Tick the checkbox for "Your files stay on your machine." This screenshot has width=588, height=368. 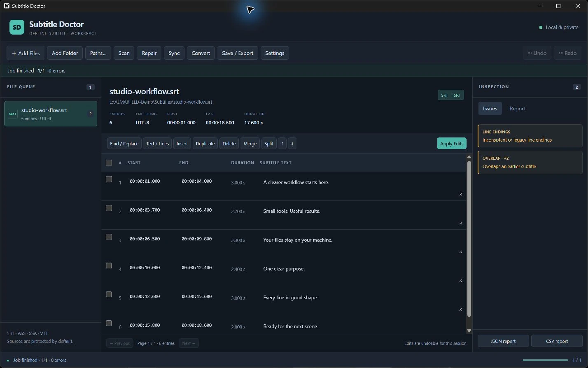click(109, 237)
